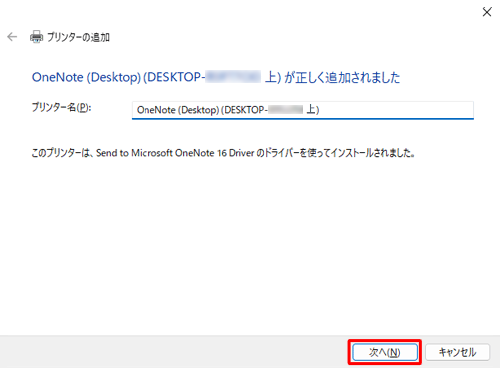Select the プリンターの追加 title text
The image size is (500, 368).
click(78, 37)
